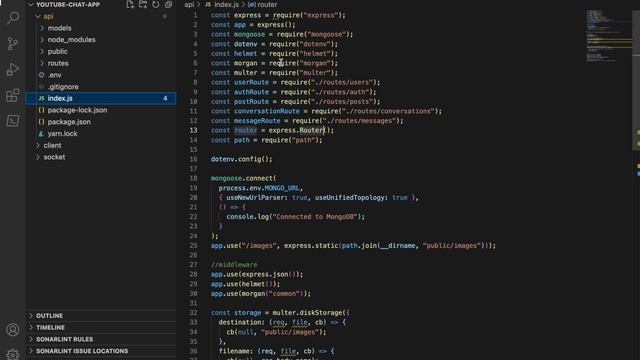Click "useUnifiedTopology" option on line 20

click(x=350, y=198)
